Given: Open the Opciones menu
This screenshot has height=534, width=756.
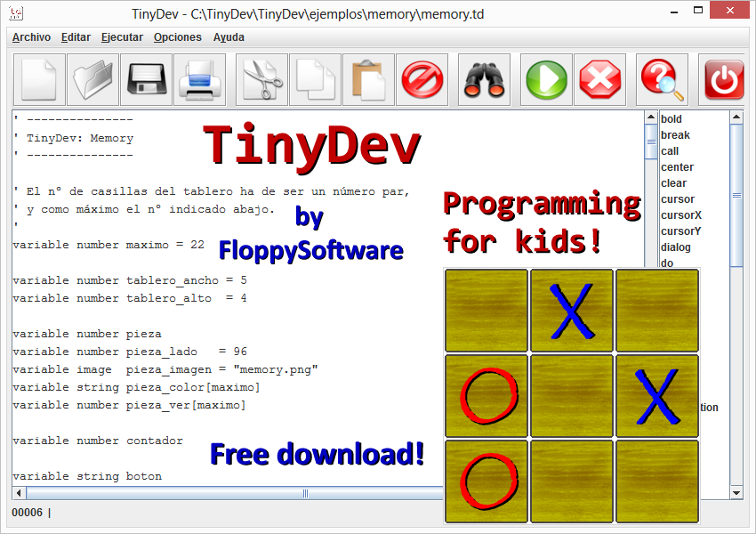Looking at the screenshot, I should coord(177,37).
